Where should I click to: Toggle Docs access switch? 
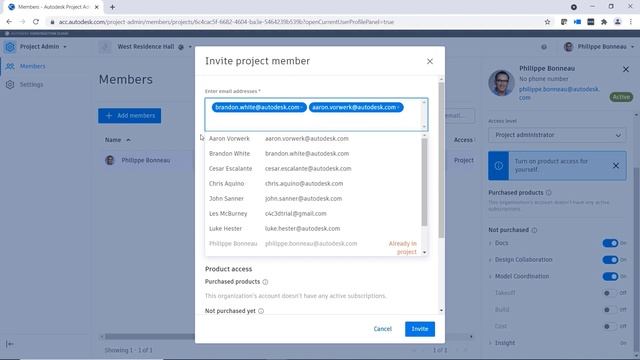(x=610, y=243)
